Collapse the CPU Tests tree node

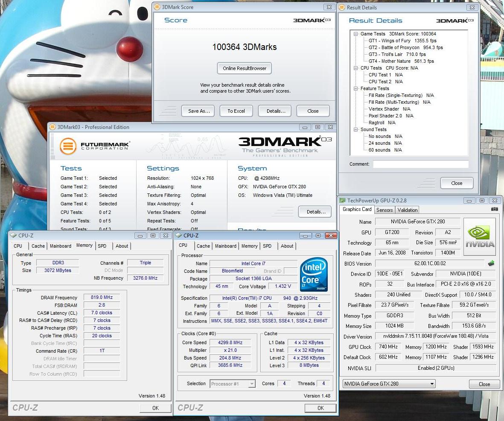(356, 68)
